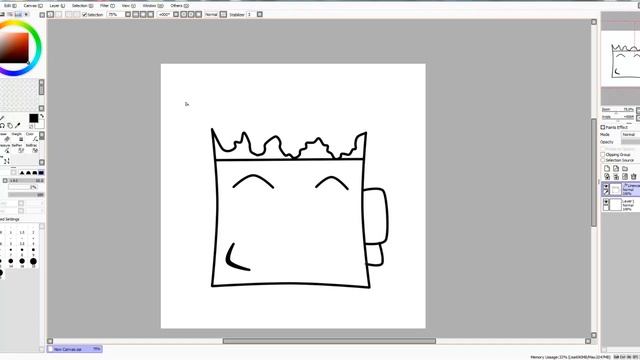Open the Stabilizer value dropdown

click(x=260, y=14)
